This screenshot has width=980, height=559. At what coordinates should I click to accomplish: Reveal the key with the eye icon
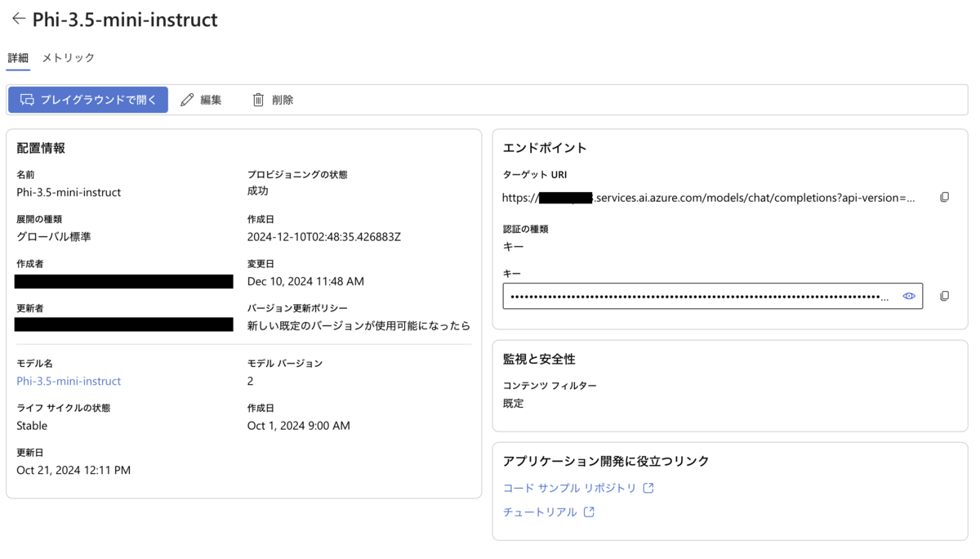(x=909, y=296)
